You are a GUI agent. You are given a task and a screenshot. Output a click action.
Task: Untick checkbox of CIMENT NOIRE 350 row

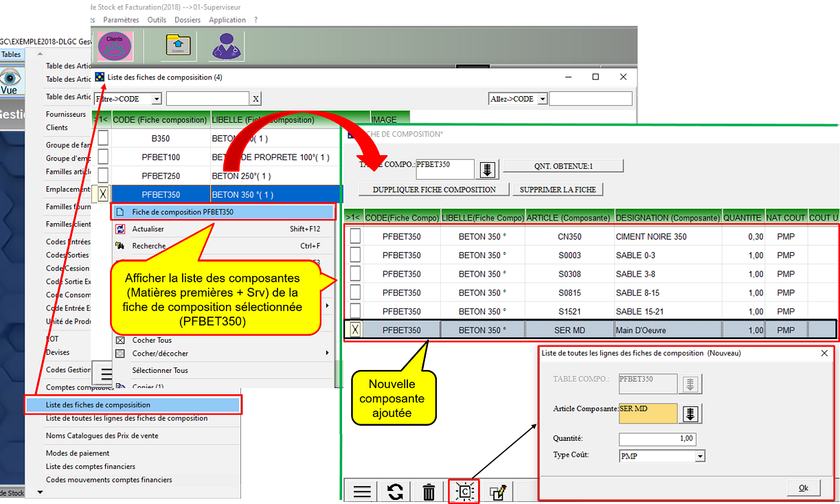click(x=354, y=236)
